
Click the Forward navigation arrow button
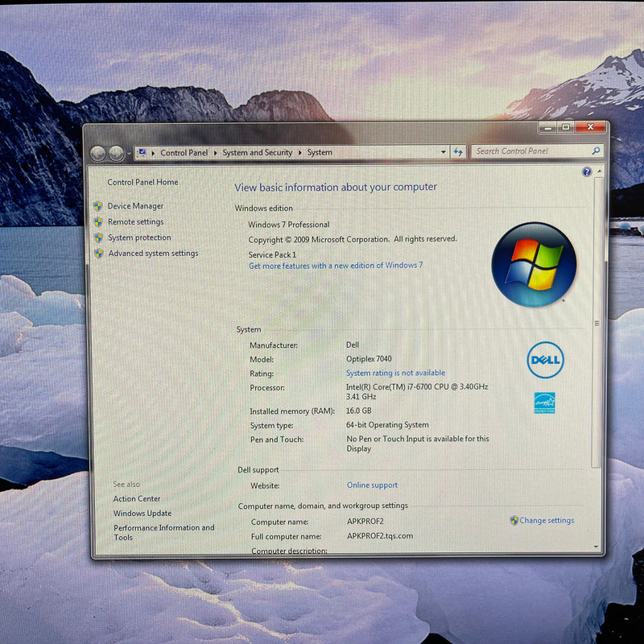116,153
